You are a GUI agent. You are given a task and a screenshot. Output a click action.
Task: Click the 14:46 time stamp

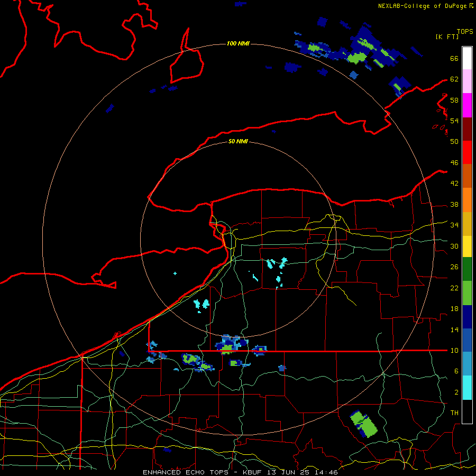[x=326, y=472]
